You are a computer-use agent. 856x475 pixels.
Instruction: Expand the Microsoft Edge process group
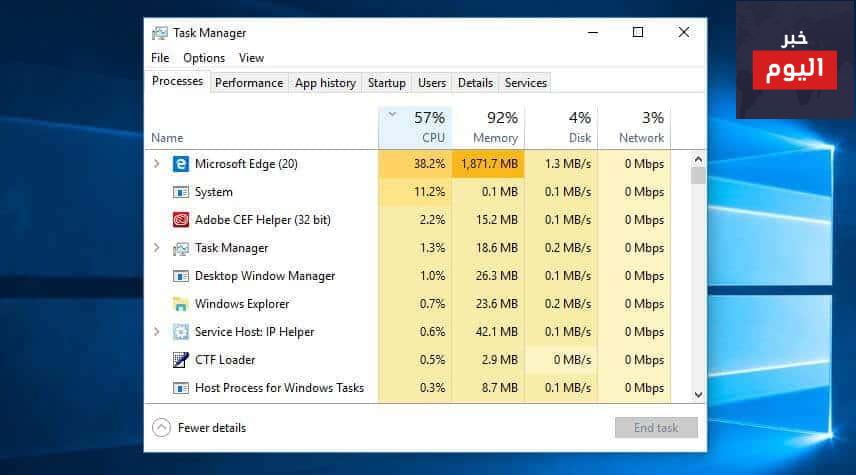[157, 164]
